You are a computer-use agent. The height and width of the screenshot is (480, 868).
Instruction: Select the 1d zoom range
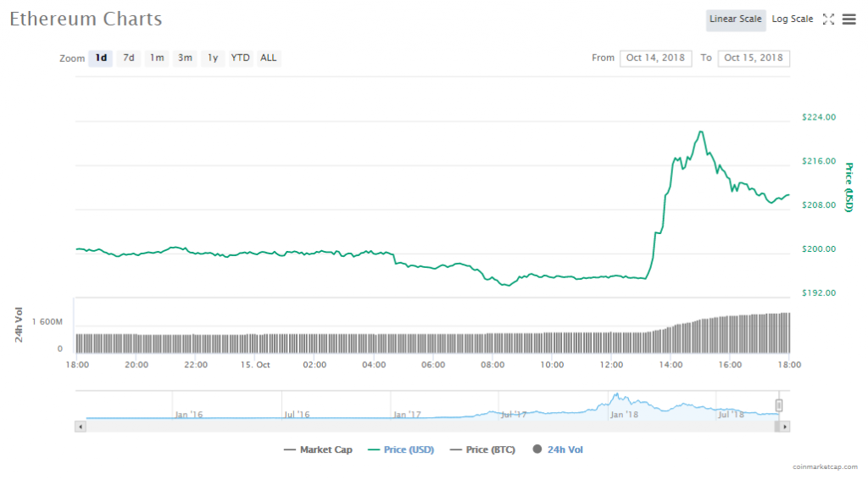101,59
